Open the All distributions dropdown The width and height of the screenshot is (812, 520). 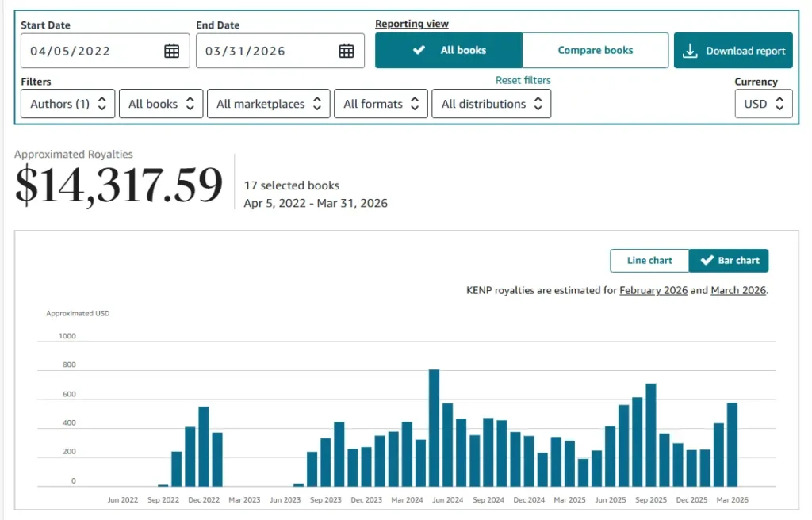(491, 103)
